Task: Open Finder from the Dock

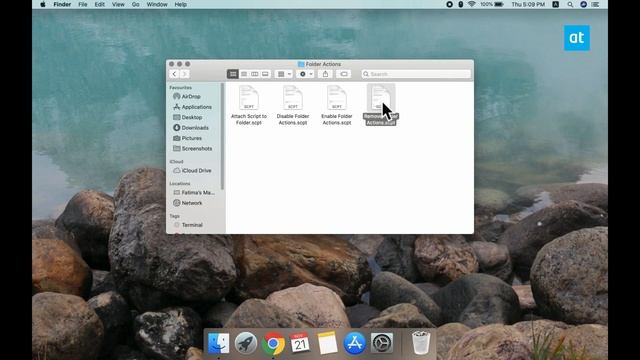Action: click(218, 343)
